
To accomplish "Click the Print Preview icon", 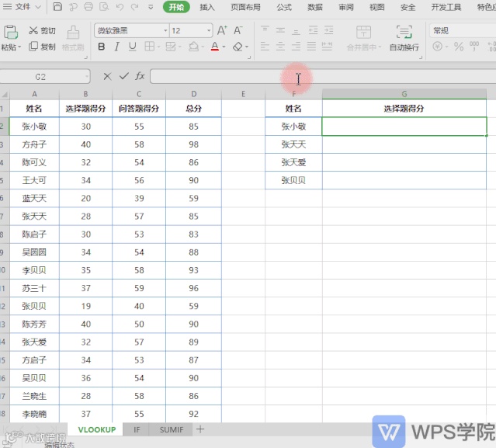I will (104, 7).
